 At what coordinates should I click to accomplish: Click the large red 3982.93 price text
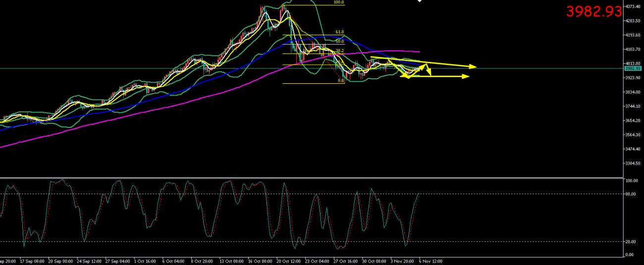point(593,11)
